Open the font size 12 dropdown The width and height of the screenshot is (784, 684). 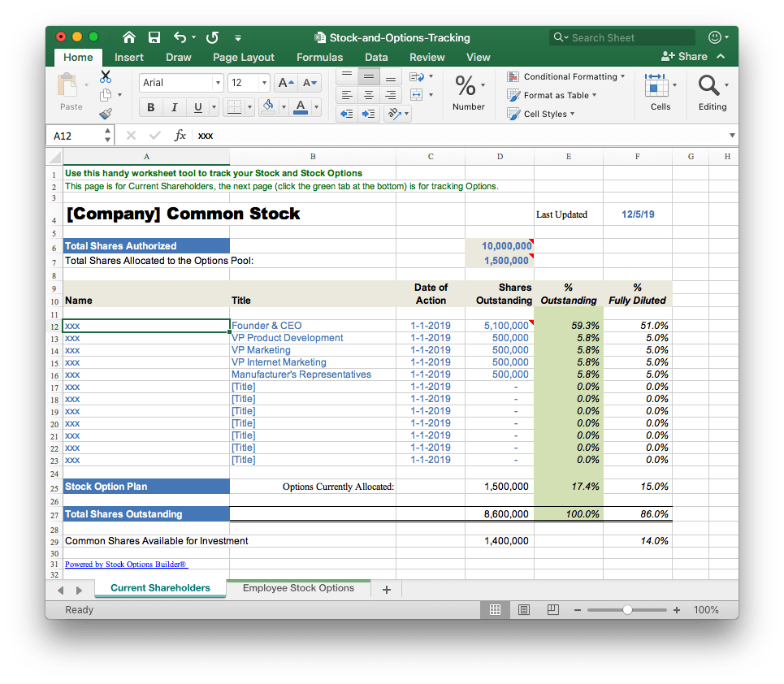pos(264,83)
